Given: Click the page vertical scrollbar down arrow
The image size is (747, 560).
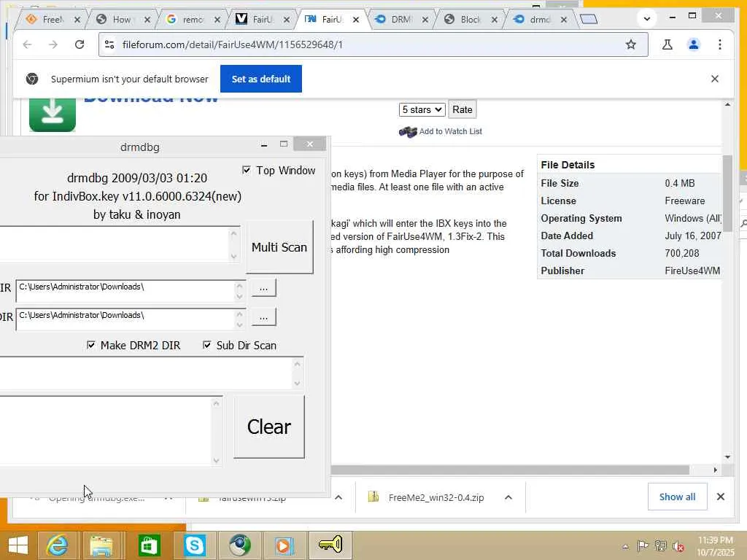Looking at the screenshot, I should click(727, 457).
